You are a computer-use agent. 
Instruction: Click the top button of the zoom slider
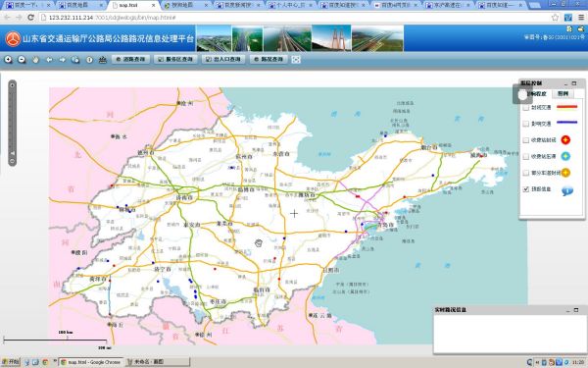[x=13, y=85]
